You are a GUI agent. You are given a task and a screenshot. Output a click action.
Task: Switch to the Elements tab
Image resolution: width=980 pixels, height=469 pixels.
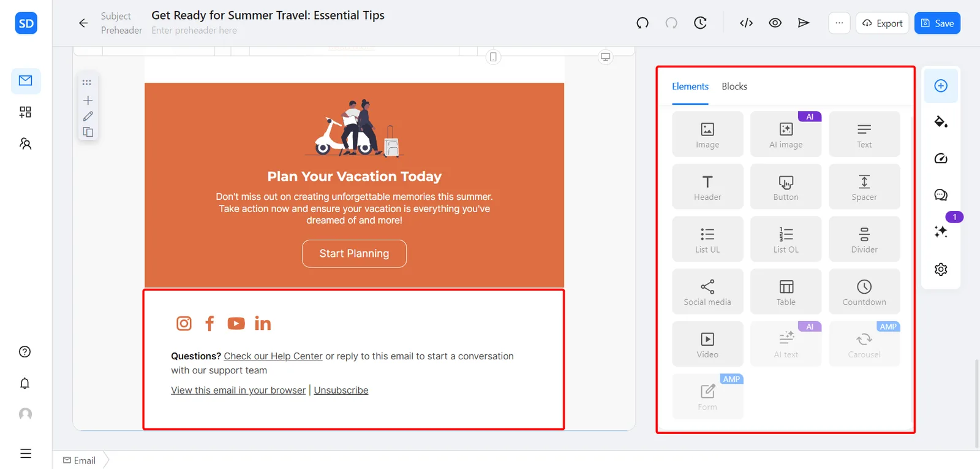coord(690,86)
